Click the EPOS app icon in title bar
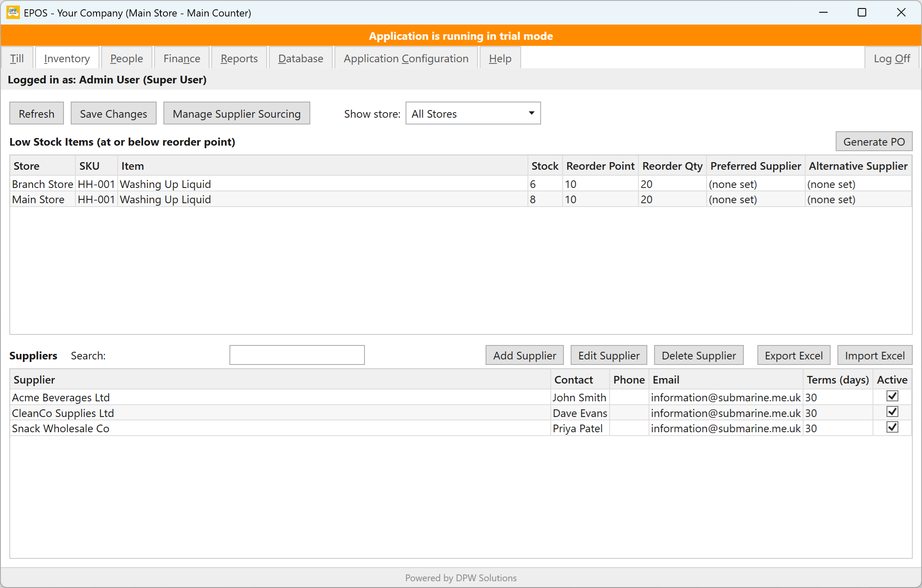This screenshot has height=588, width=922. click(x=13, y=12)
